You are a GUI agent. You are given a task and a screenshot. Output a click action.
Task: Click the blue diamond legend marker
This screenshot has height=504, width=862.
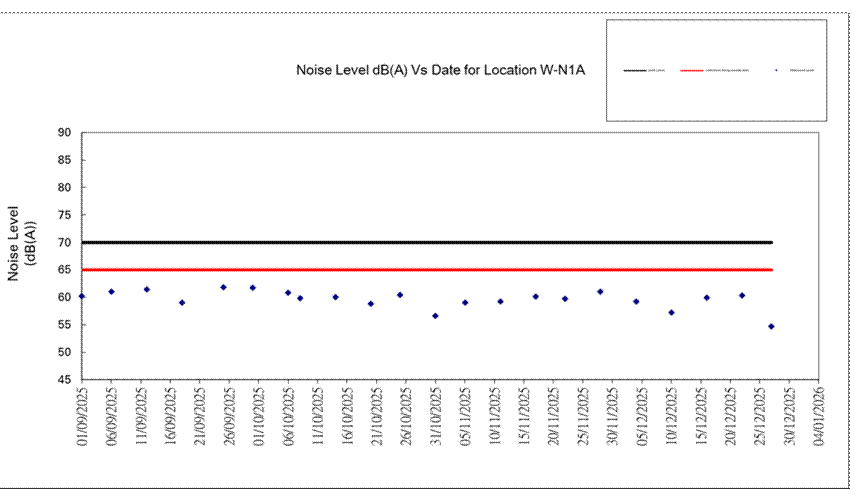pos(777,71)
